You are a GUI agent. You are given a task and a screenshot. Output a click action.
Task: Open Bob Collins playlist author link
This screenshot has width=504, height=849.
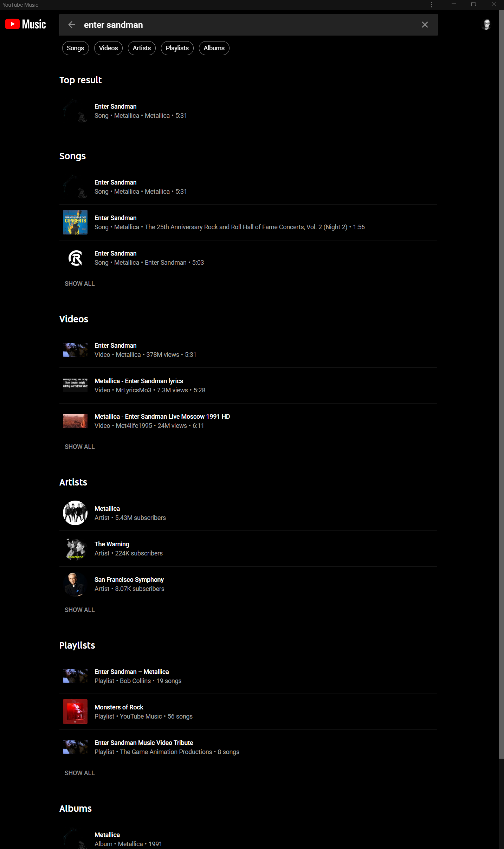(x=135, y=681)
